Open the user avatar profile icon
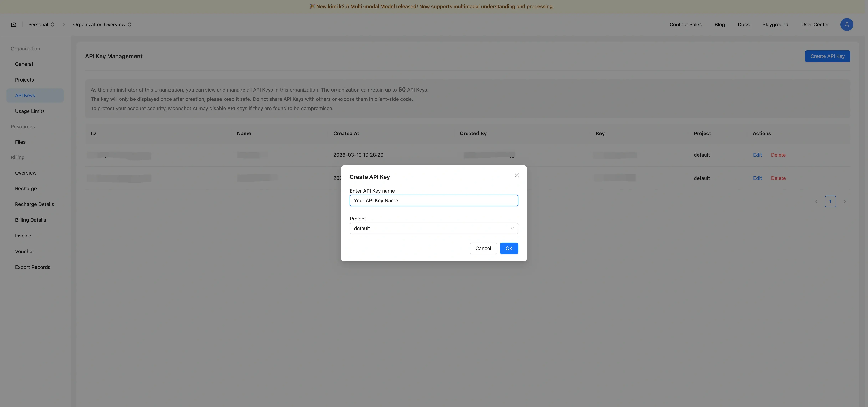 846,24
